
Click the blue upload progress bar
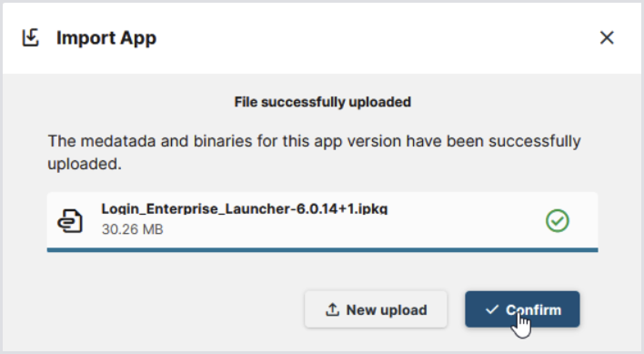[322, 249]
